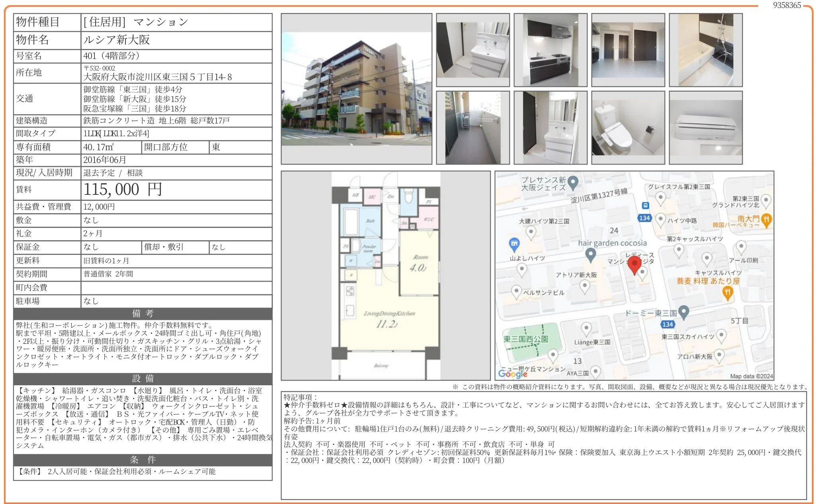Open the air conditioner photo thumbnail

[705, 128]
